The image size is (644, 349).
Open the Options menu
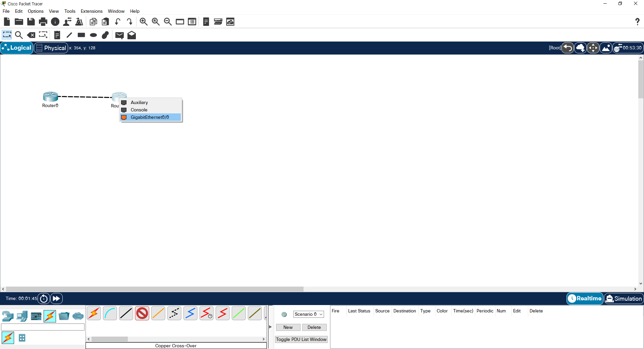click(36, 11)
